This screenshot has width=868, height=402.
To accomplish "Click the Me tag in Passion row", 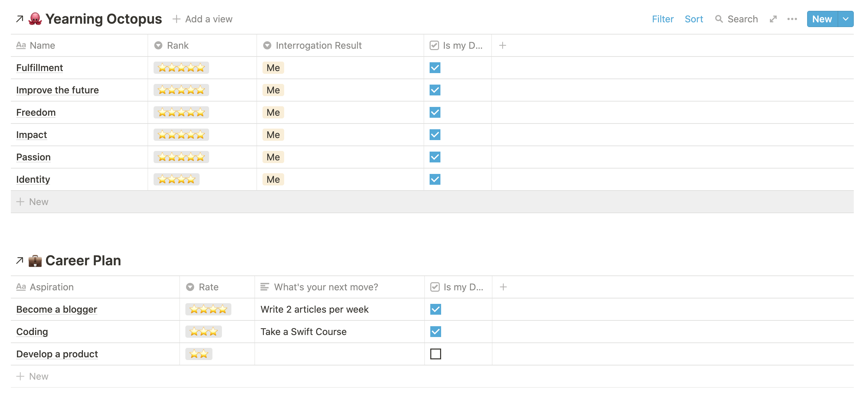I will pyautogui.click(x=273, y=157).
